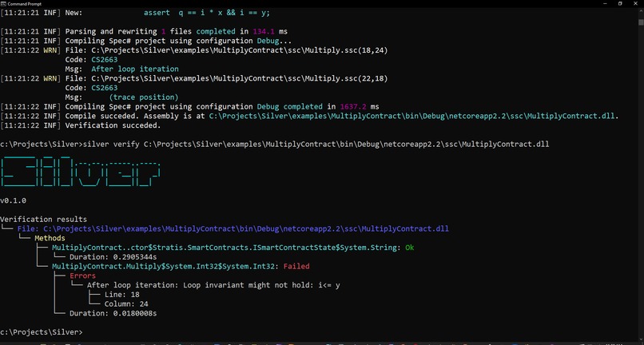Click the 'Verification succeded.' log line
644x345 pixels.
tap(81, 125)
